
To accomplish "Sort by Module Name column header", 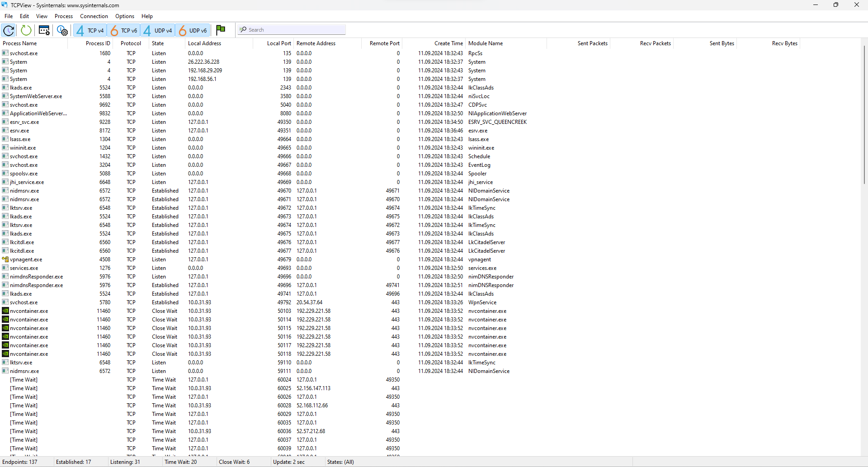I will [x=506, y=43].
